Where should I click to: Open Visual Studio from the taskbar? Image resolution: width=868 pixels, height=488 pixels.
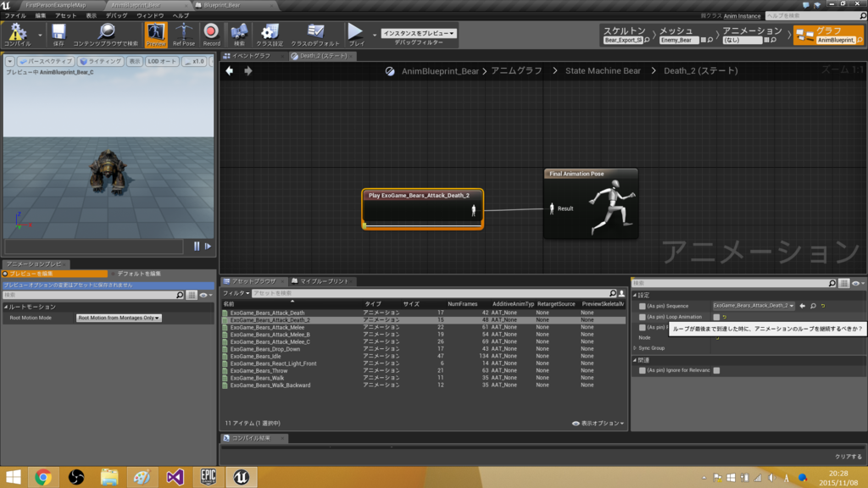click(175, 477)
